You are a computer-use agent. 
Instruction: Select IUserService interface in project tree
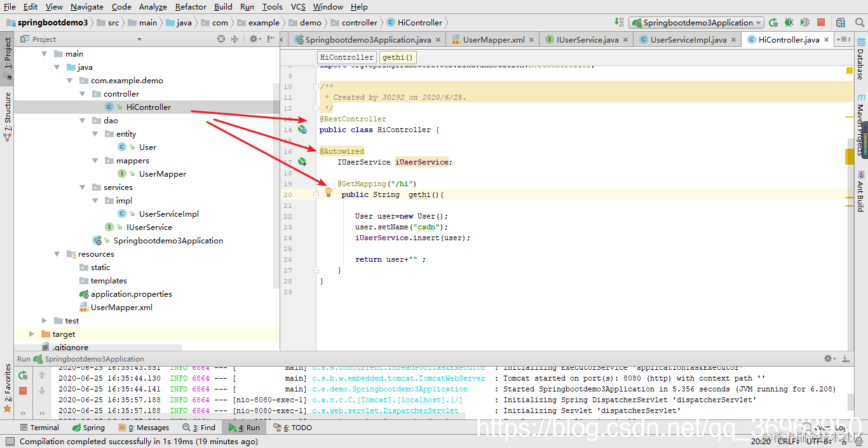(149, 227)
